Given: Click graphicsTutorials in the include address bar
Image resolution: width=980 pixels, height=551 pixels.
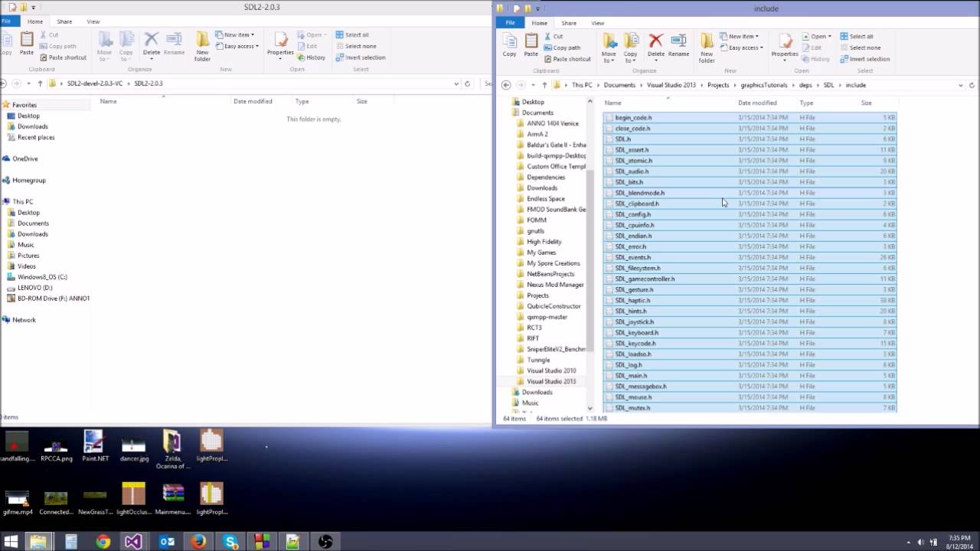Looking at the screenshot, I should (x=763, y=85).
